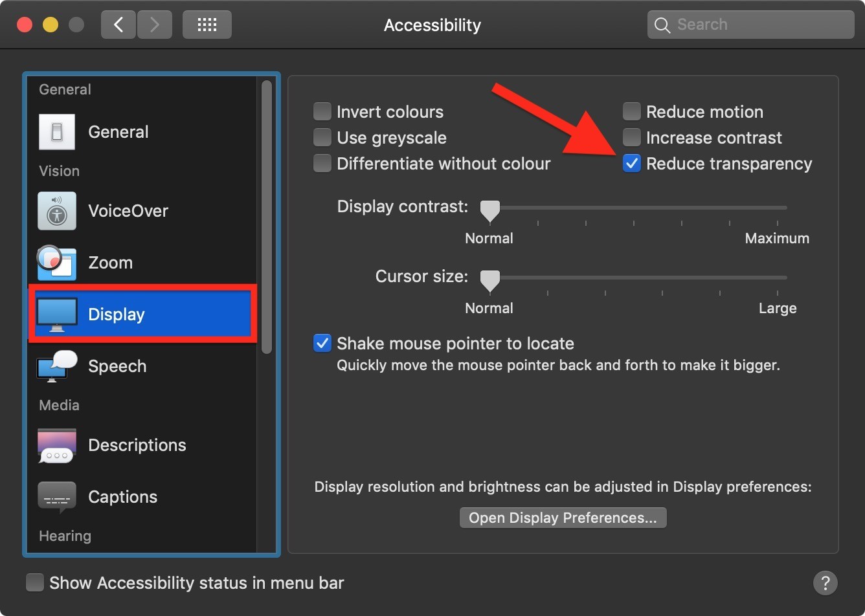Click the Display contrast slider handle
The height and width of the screenshot is (616, 865).
490,210
